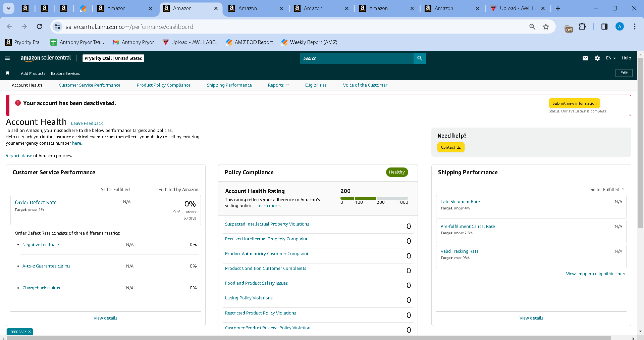Viewport: 644px width, 340px height.
Task: Open the Chrome profile avatar
Action: (620, 27)
